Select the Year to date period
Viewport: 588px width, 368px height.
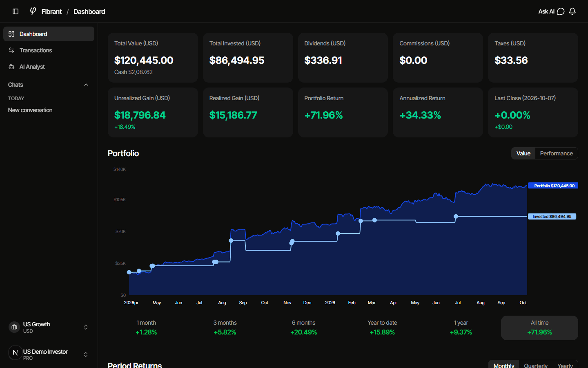[382, 328]
